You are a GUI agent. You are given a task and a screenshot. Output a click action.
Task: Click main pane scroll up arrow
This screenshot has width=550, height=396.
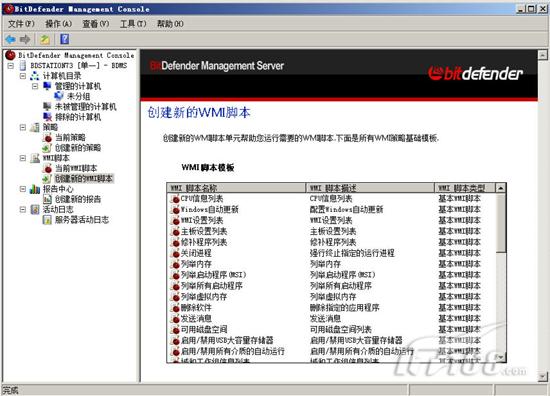point(542,55)
